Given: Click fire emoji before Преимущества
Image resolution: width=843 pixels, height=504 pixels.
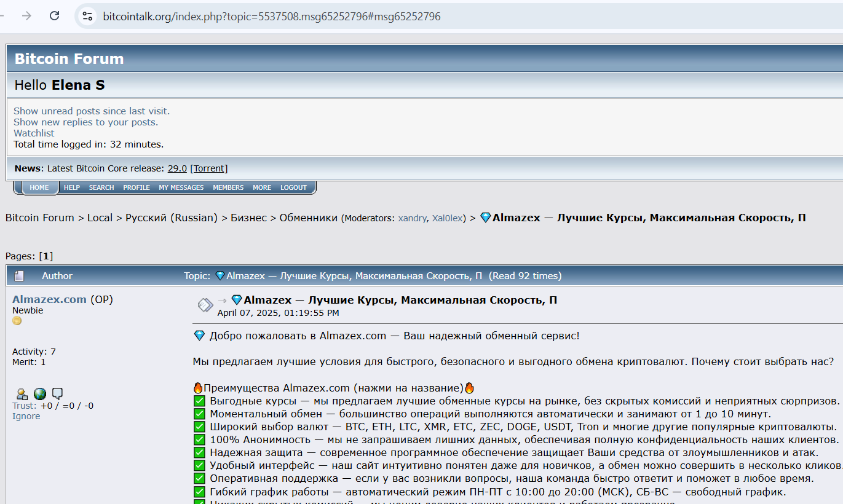Looking at the screenshot, I should click(x=198, y=388).
